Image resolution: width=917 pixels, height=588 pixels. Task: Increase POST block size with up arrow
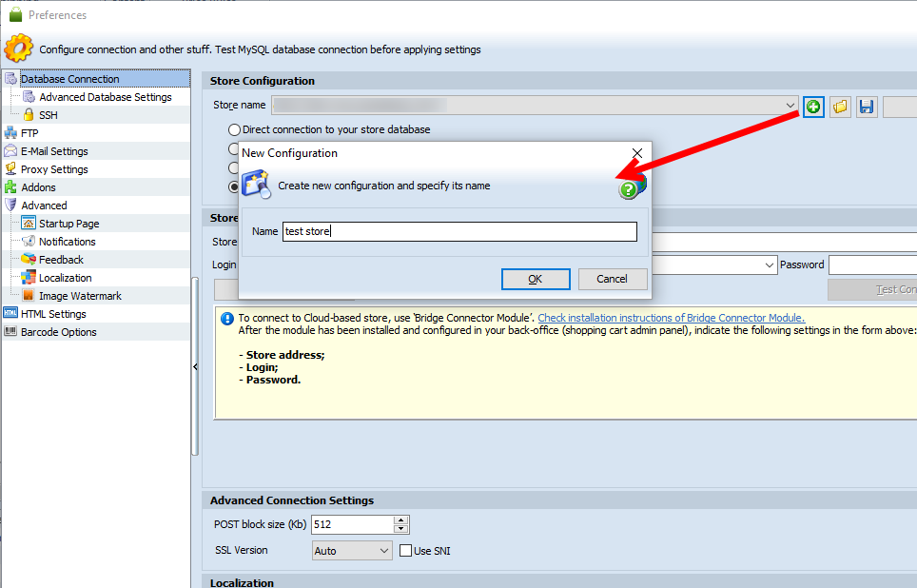tap(400, 520)
